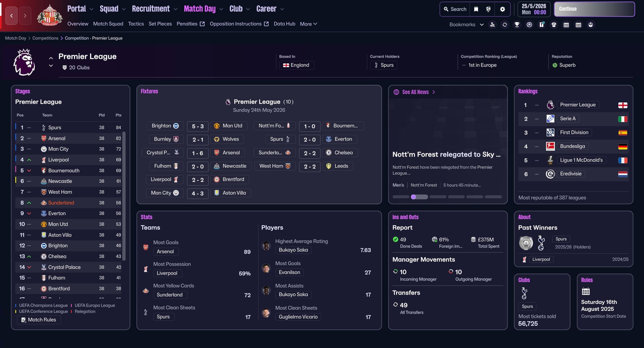644x348 pixels.
Task: Switch to next competition using down chevron
Action: [x=51, y=66]
